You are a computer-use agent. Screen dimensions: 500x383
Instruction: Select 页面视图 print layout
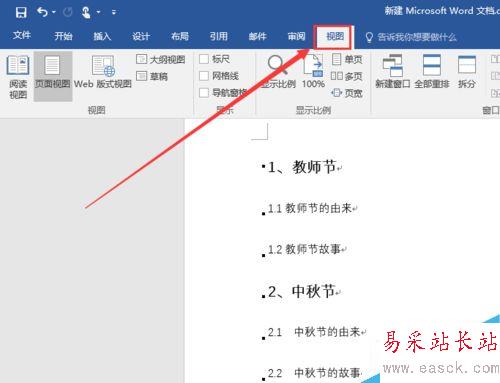click(x=53, y=75)
